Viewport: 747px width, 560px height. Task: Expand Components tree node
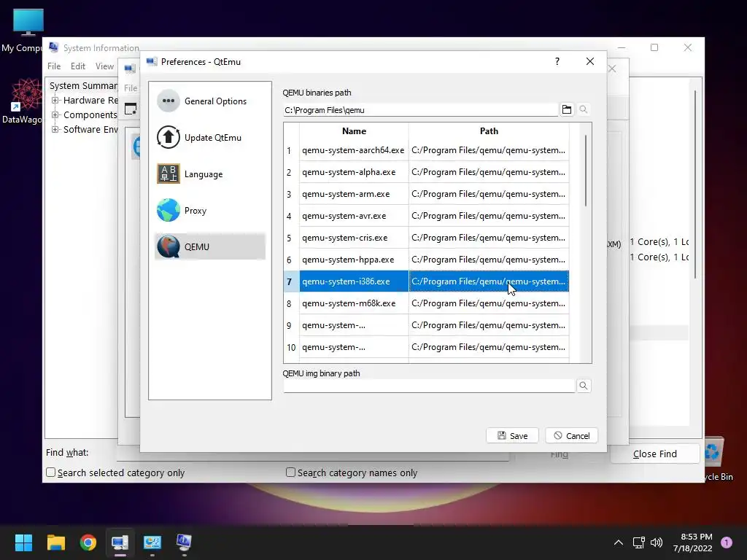pos(55,114)
